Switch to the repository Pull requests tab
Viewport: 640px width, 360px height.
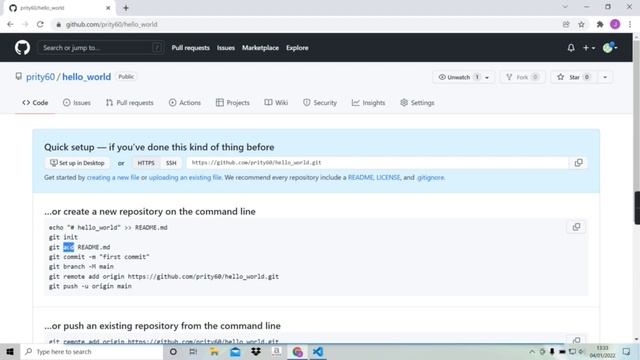pyautogui.click(x=129, y=103)
